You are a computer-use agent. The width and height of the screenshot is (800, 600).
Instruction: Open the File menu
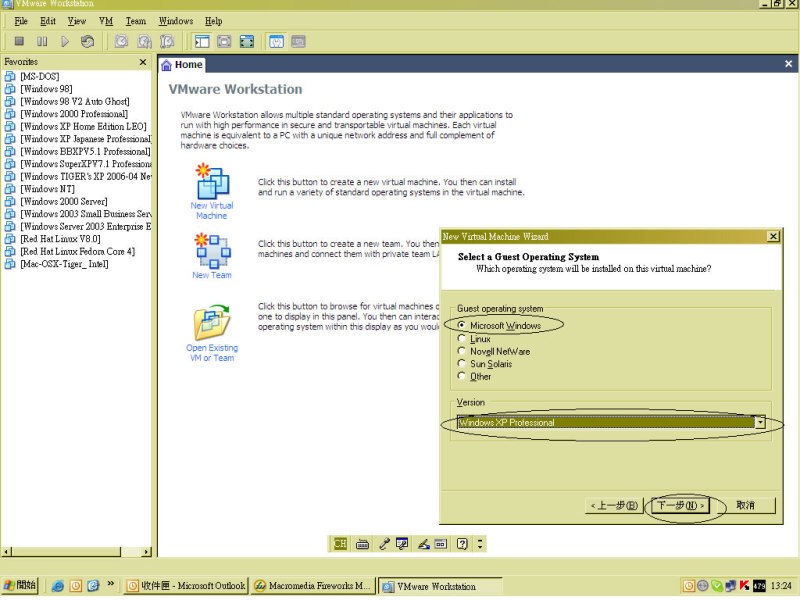coord(21,21)
